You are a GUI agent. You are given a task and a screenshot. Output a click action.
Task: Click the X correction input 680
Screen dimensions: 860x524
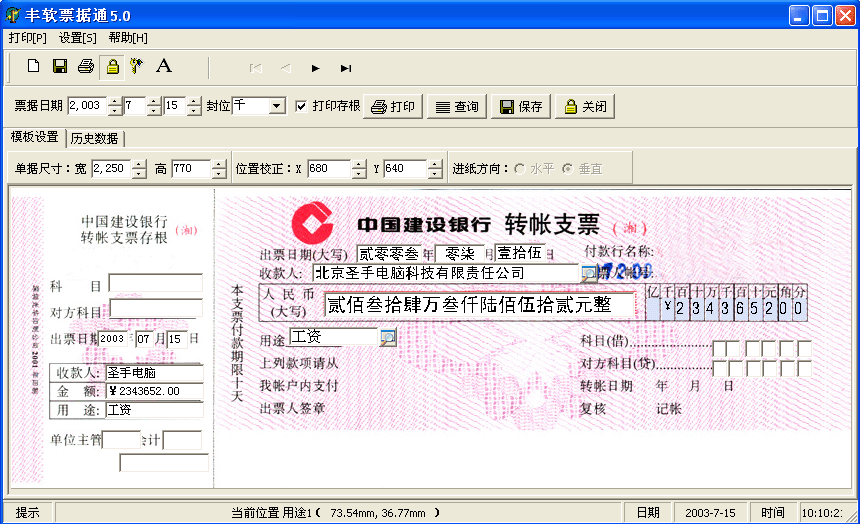pos(329,168)
